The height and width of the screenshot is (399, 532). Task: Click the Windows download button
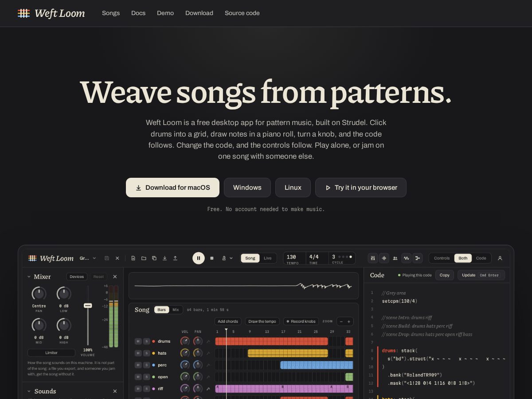247,188
